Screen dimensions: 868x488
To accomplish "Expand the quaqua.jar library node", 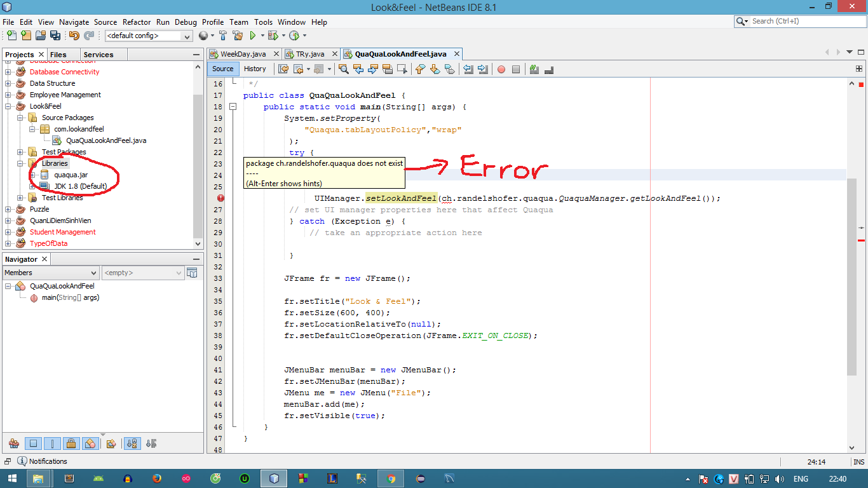I will [32, 175].
